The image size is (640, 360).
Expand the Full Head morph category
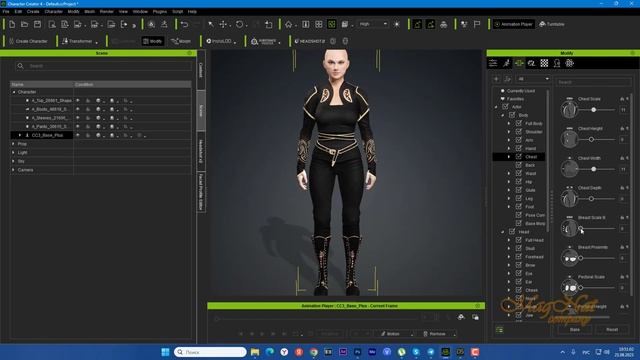(x=509, y=240)
